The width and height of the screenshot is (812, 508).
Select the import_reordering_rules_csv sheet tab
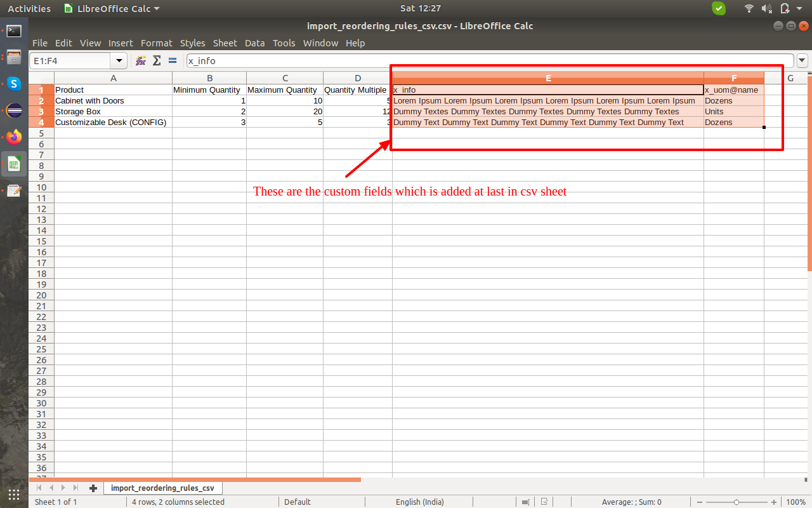tap(162, 488)
